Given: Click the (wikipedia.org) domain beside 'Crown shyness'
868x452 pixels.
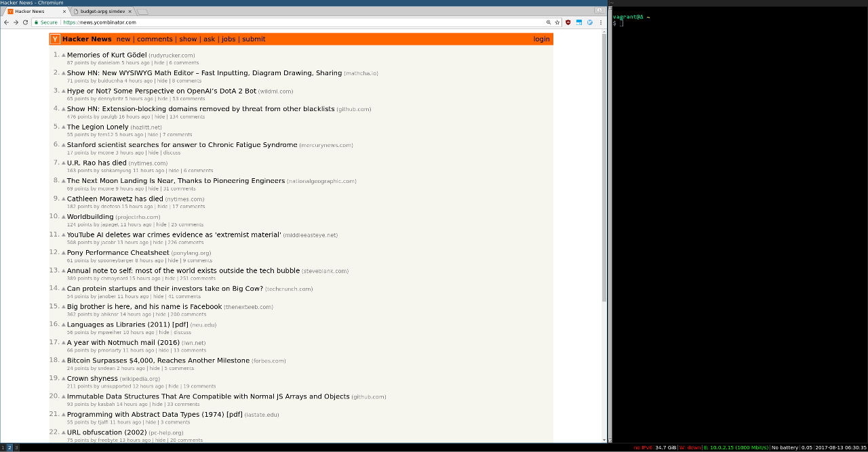Looking at the screenshot, I should point(140,379).
